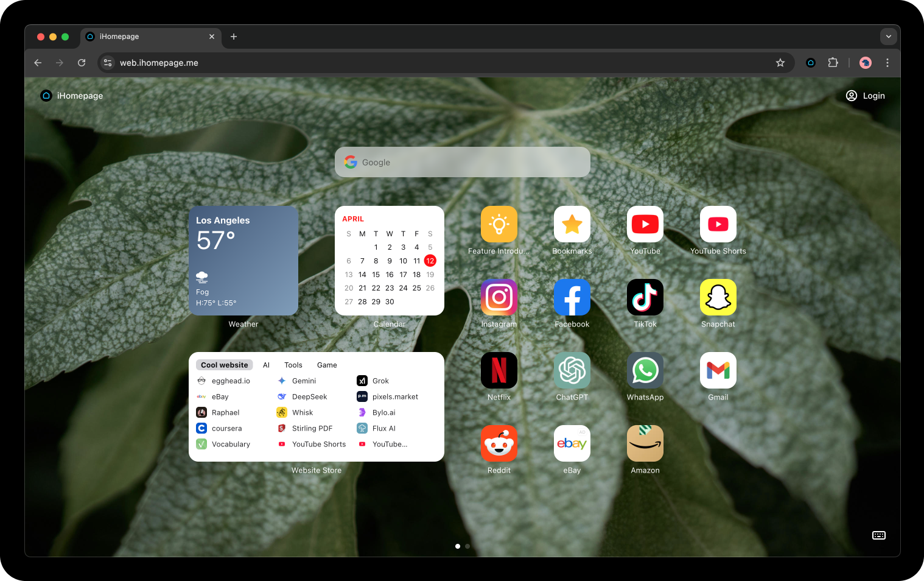Open the Snapchat ghost icon
The image size is (924, 581).
pyautogui.click(x=718, y=297)
